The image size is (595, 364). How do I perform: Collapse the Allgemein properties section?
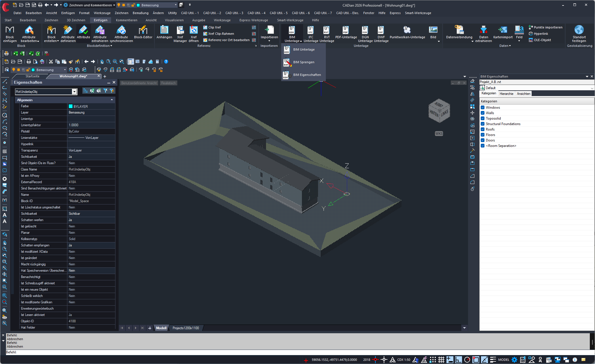(x=112, y=100)
